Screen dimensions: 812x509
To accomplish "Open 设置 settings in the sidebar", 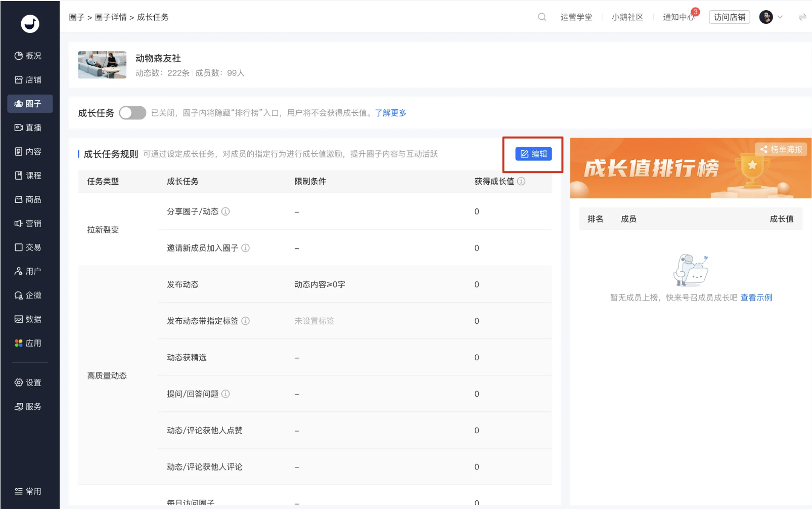I will point(28,383).
